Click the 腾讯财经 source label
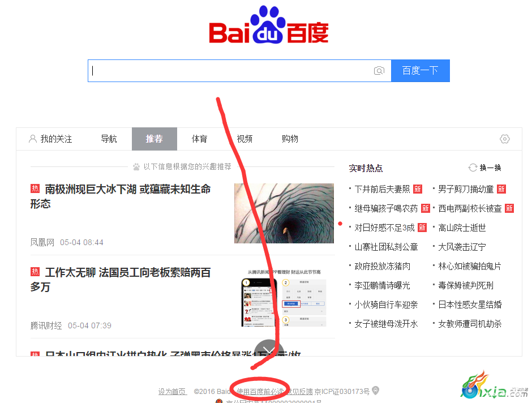This screenshot has width=532, height=403. tap(46, 325)
